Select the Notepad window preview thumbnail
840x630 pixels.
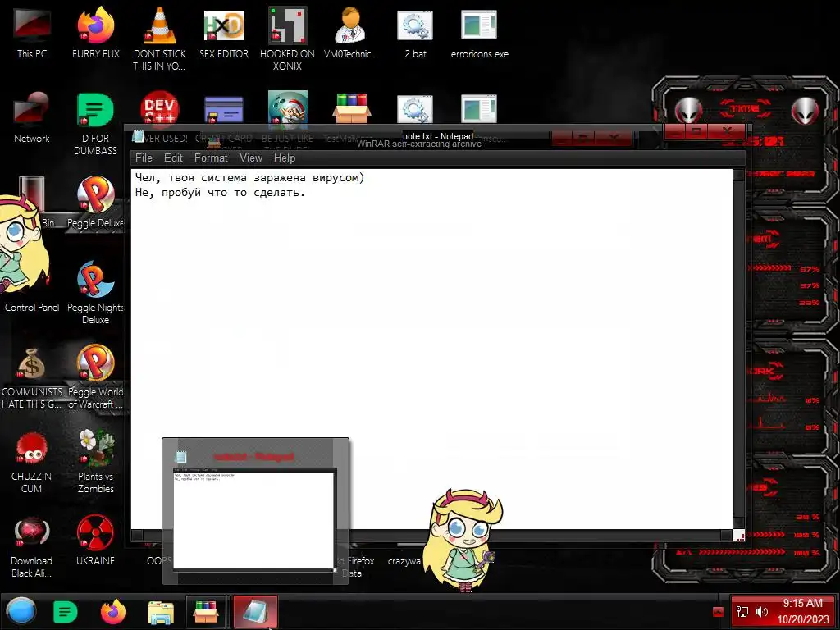point(255,512)
